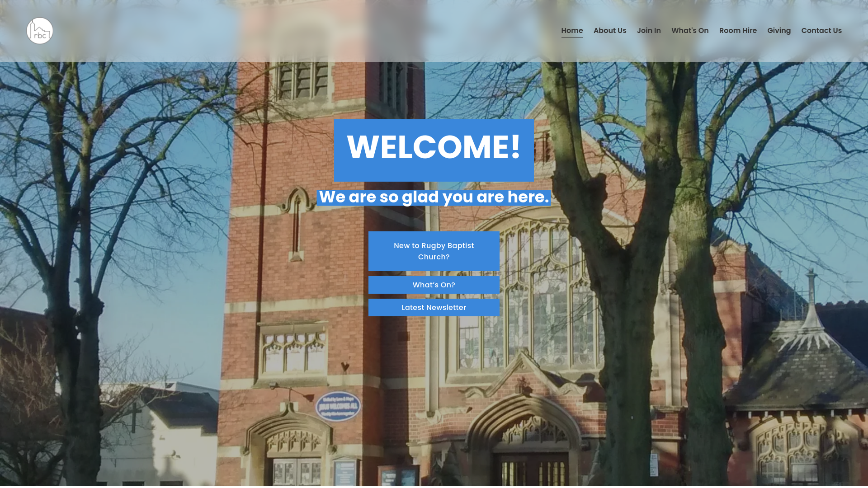Go to the About Us page
Image resolution: width=868 pixels, height=488 pixels.
[610, 31]
